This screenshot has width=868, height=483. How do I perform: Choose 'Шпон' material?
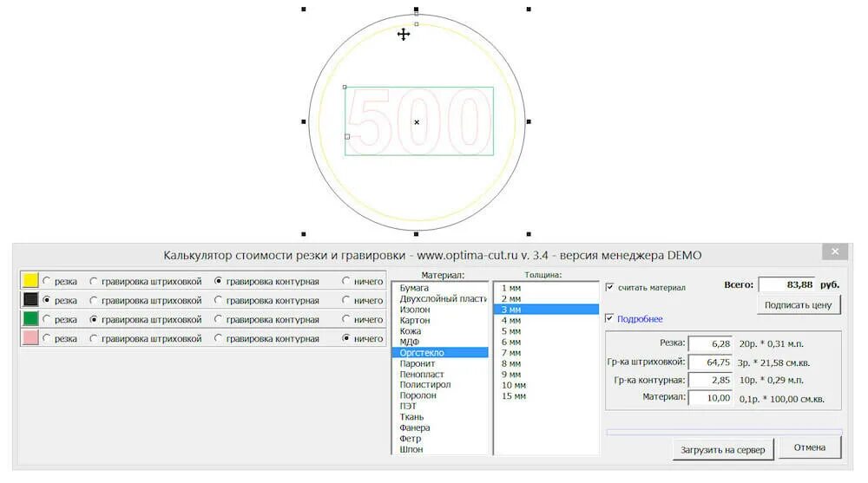(440, 449)
